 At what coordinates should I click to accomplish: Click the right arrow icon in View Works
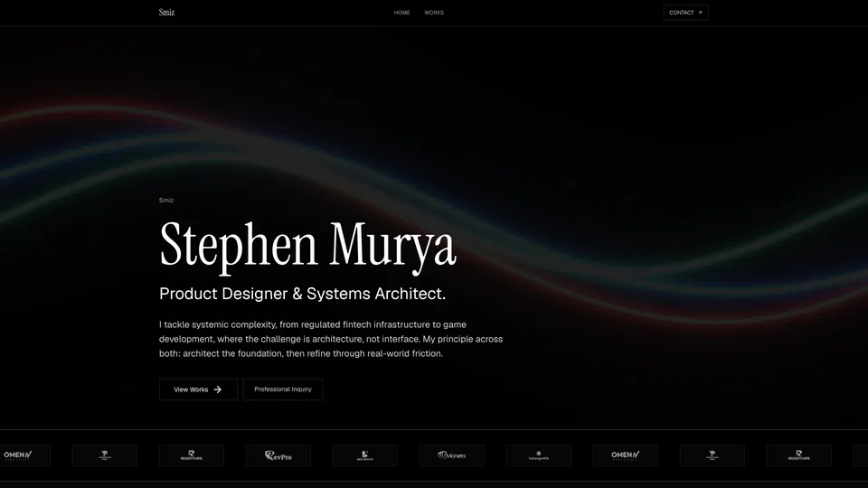(x=218, y=389)
